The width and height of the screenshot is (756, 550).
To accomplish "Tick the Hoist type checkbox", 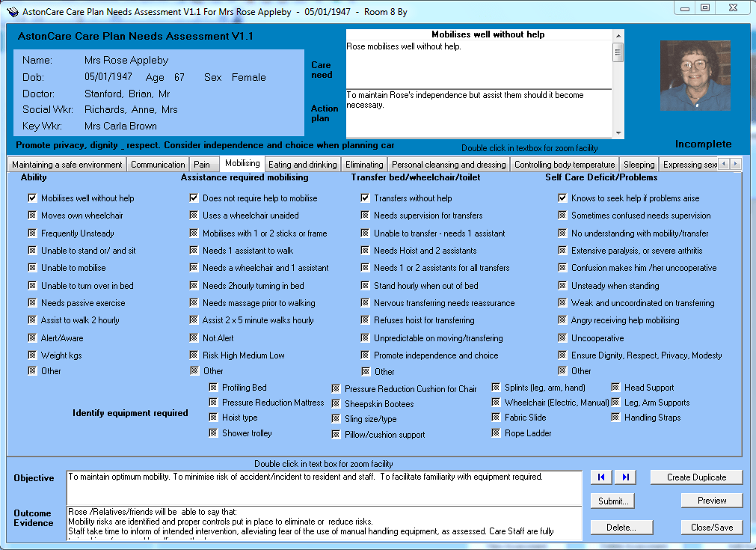I will [x=213, y=417].
